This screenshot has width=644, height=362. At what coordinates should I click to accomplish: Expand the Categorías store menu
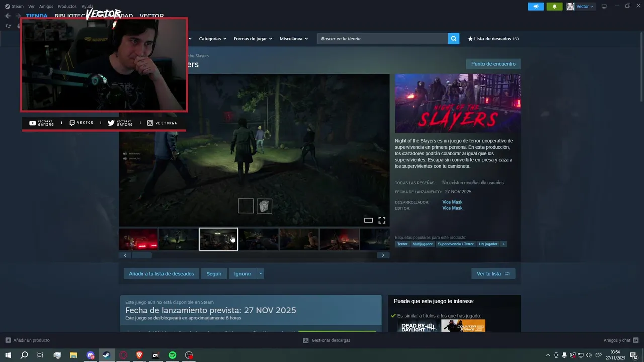click(x=212, y=39)
